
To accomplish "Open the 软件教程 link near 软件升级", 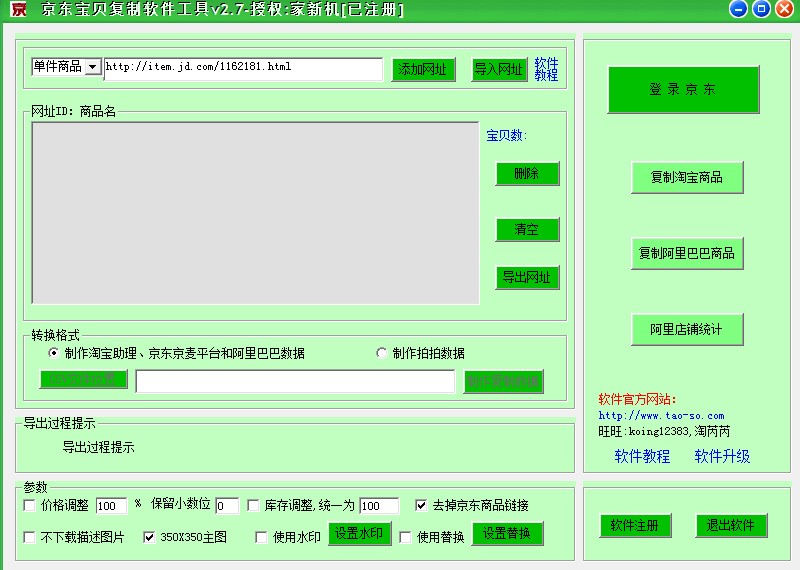I will [642, 456].
